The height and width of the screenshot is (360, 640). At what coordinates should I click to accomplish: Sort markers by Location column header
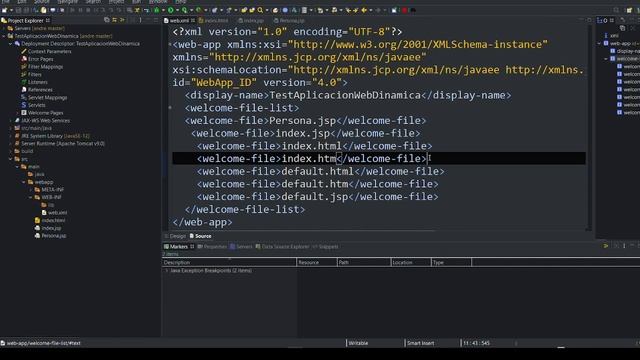point(411,262)
